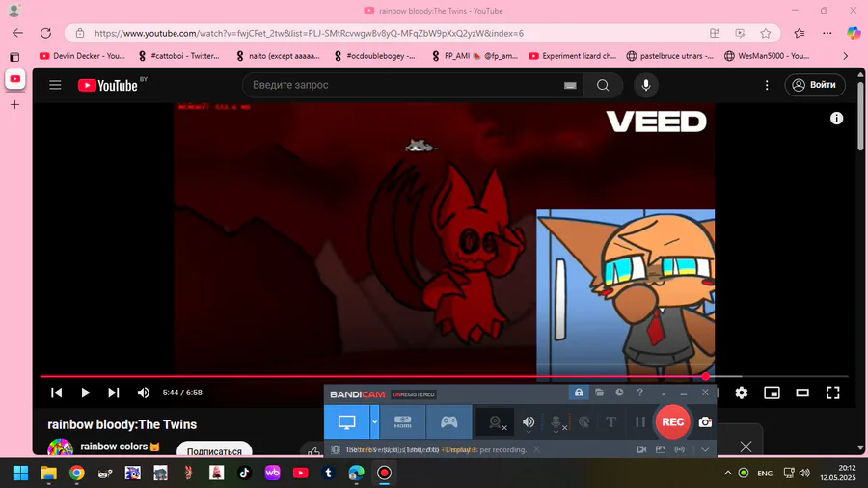The width and height of the screenshot is (868, 488).
Task: Add page to favorites star
Action: [x=766, y=33]
